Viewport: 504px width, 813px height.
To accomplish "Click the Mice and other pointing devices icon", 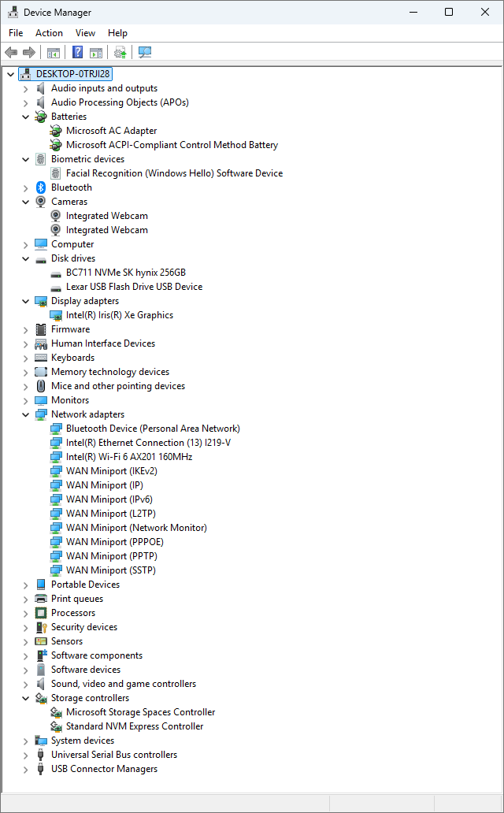I will 41,386.
